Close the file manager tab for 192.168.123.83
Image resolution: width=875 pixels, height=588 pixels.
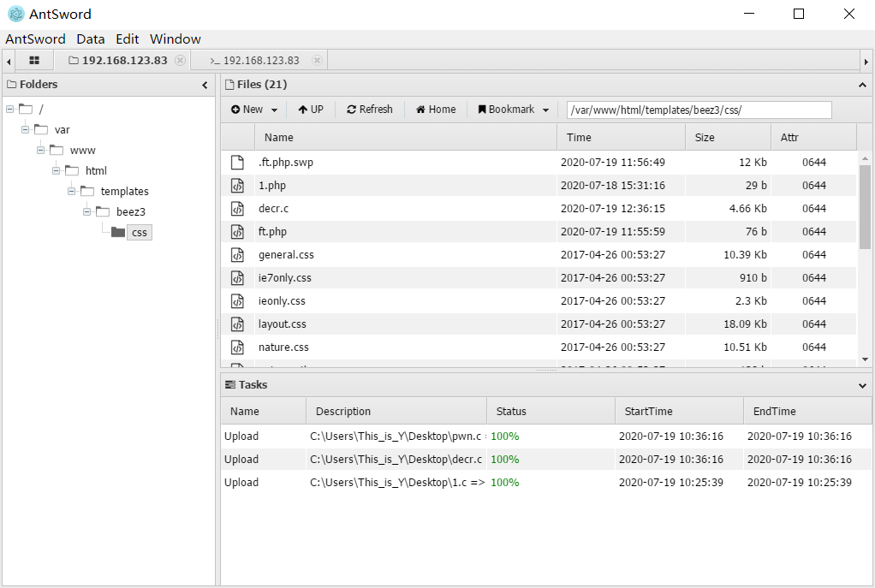[x=180, y=60]
